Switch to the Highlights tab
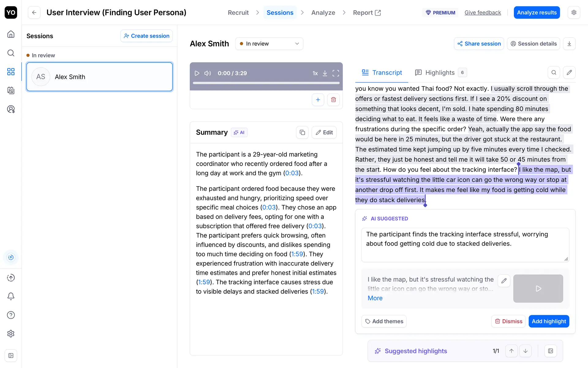Viewport: 588px width, 368px height. tap(440, 73)
